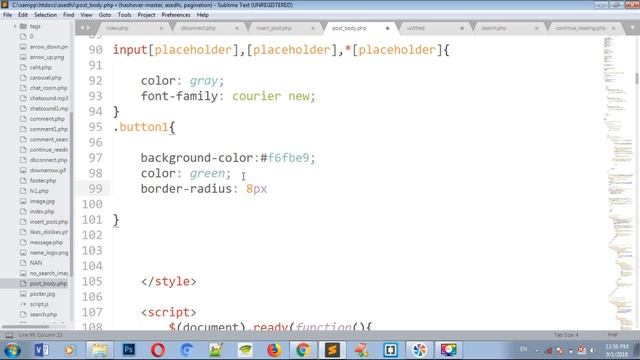Close the search.php tab

[536, 28]
